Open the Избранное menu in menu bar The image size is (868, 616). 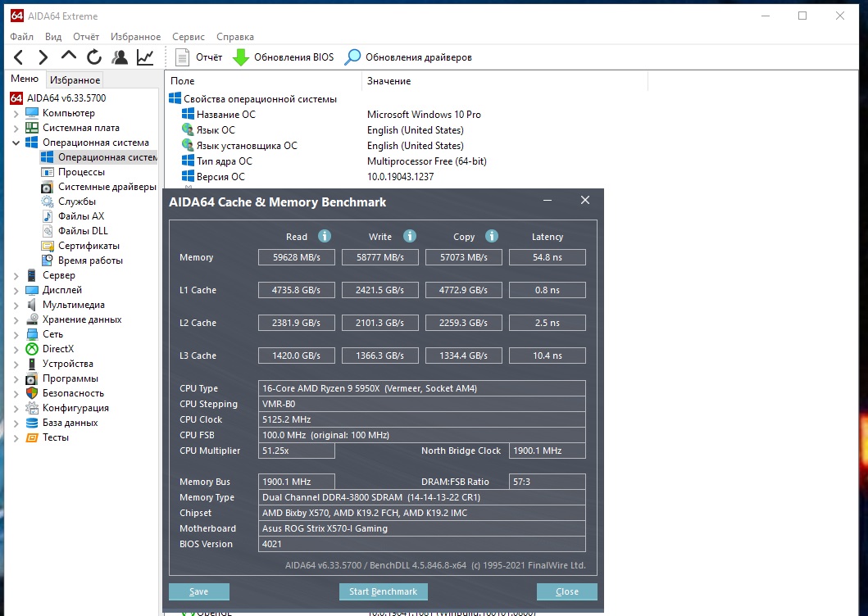click(x=135, y=37)
